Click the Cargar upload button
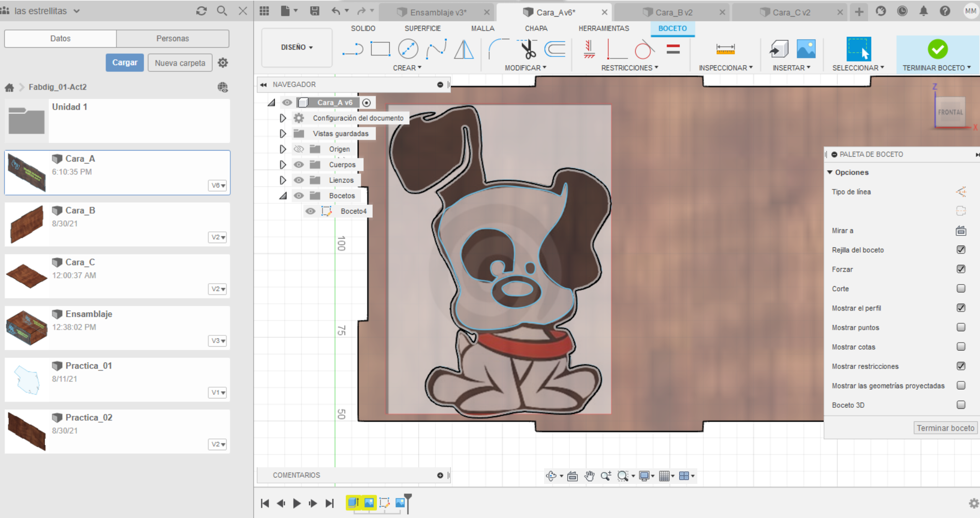980x518 pixels. tap(124, 62)
